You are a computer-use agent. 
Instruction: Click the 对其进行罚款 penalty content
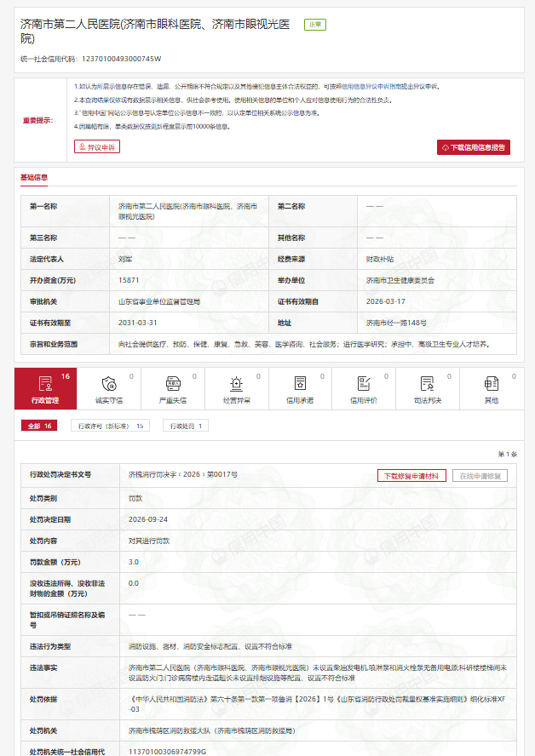[149, 541]
